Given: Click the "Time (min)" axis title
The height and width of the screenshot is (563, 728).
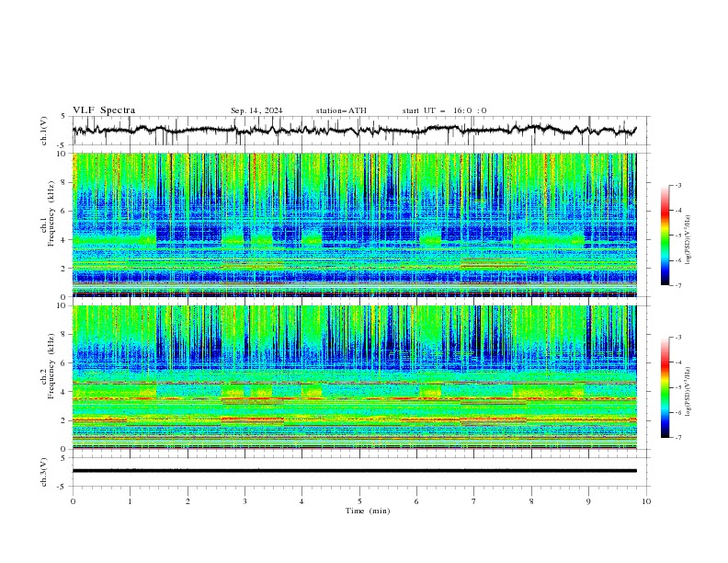Looking at the screenshot, I should pyautogui.click(x=368, y=511).
